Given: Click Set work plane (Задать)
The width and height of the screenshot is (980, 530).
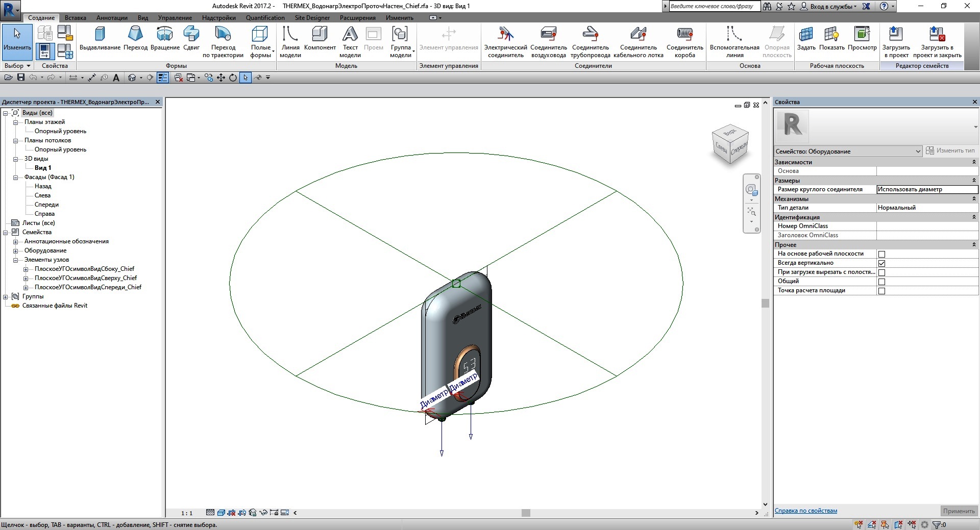Looking at the screenshot, I should 806,39.
